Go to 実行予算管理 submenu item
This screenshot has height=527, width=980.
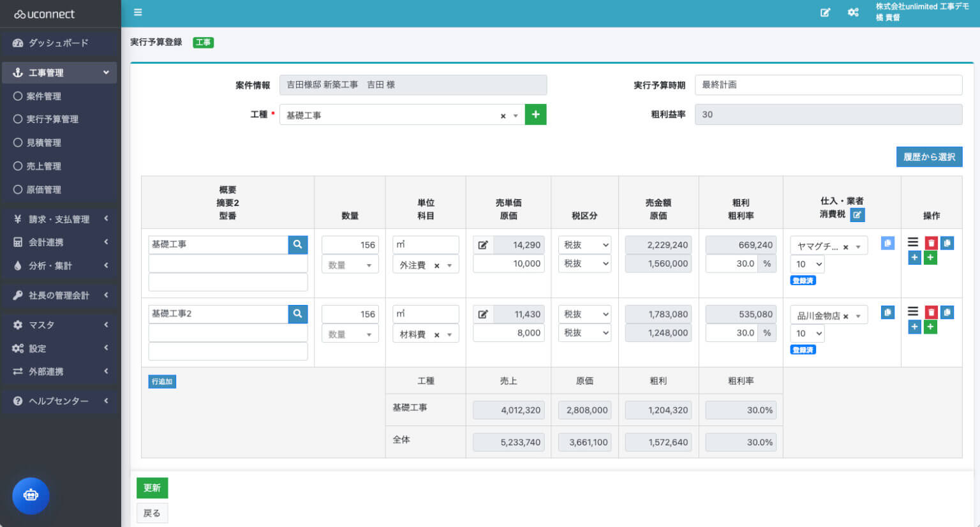52,119
